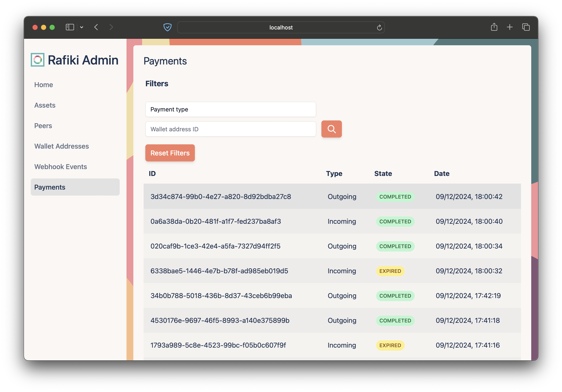
Task: Click the search magnifier button
Action: click(331, 129)
